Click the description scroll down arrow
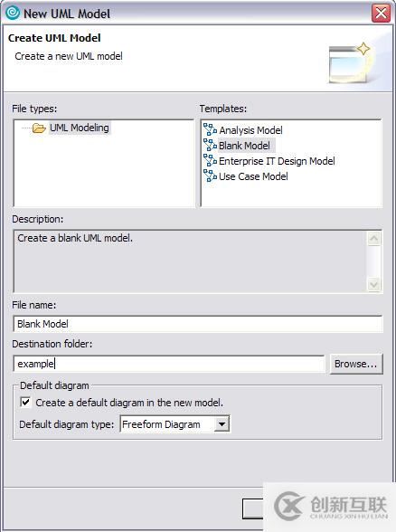This screenshot has width=396, height=532. tap(374, 284)
